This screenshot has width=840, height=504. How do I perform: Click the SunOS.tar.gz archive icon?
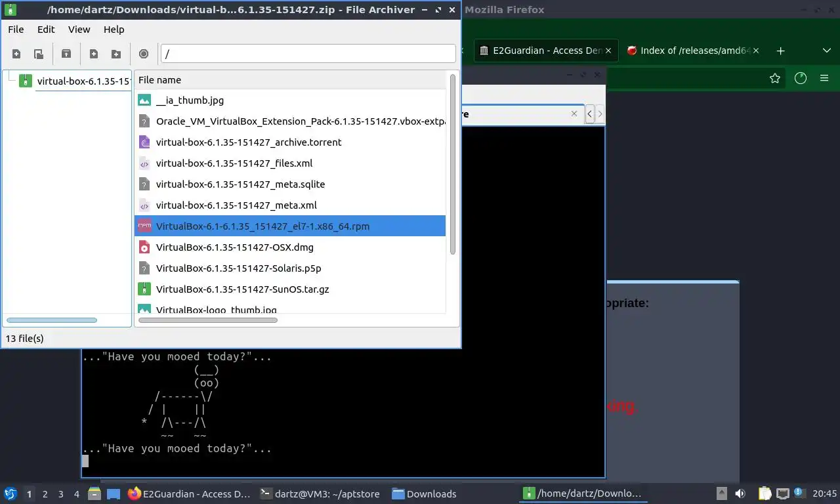point(144,289)
